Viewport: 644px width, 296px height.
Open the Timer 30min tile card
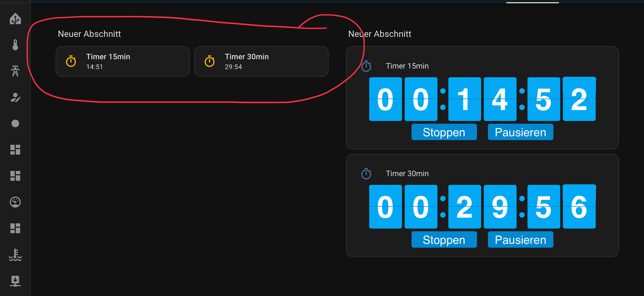point(261,61)
